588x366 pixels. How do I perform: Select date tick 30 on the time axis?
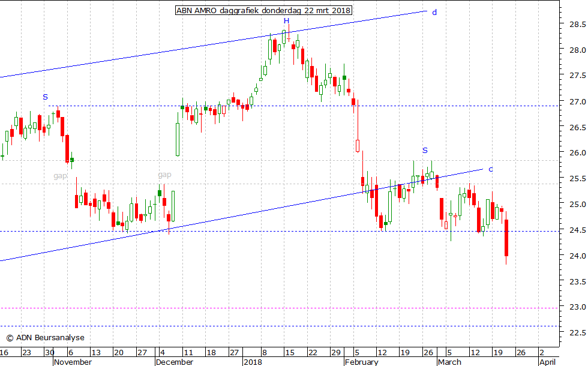point(49,353)
